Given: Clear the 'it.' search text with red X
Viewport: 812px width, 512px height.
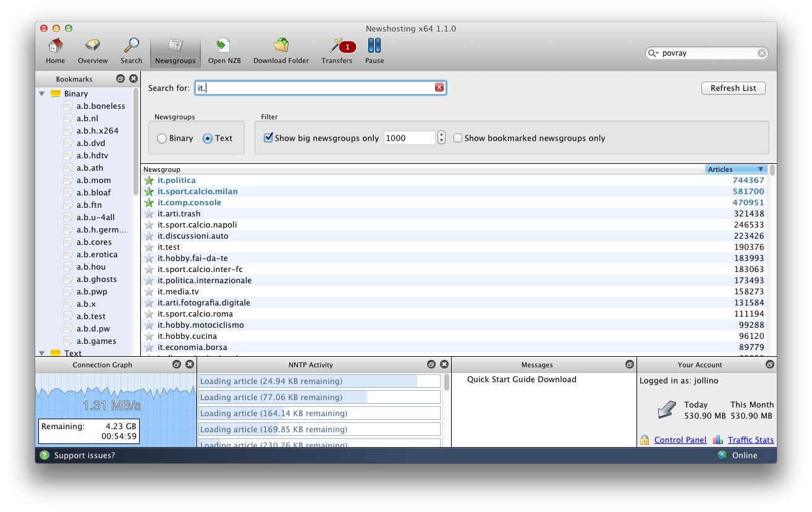Looking at the screenshot, I should click(x=439, y=87).
